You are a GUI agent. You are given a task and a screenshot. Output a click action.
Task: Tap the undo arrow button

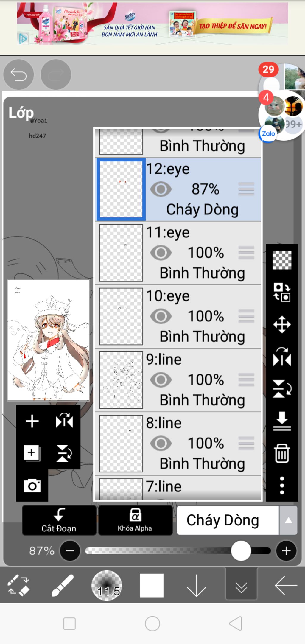[x=18, y=74]
